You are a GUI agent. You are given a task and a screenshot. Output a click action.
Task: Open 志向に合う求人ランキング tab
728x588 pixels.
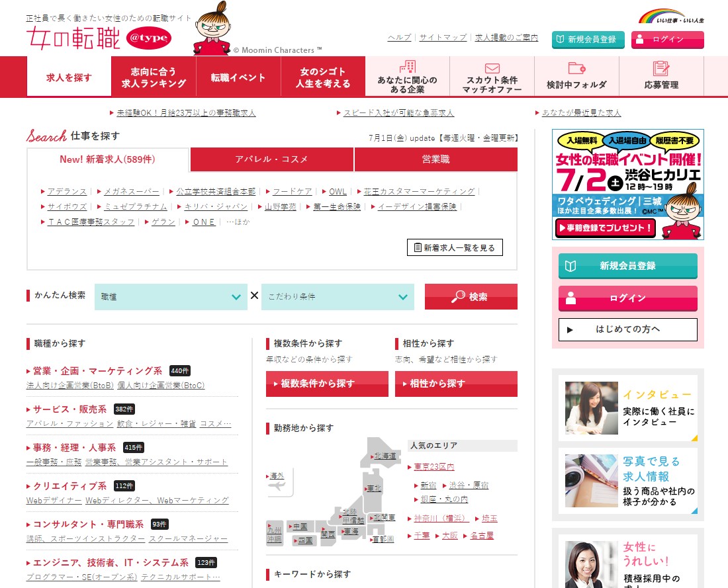tap(154, 77)
